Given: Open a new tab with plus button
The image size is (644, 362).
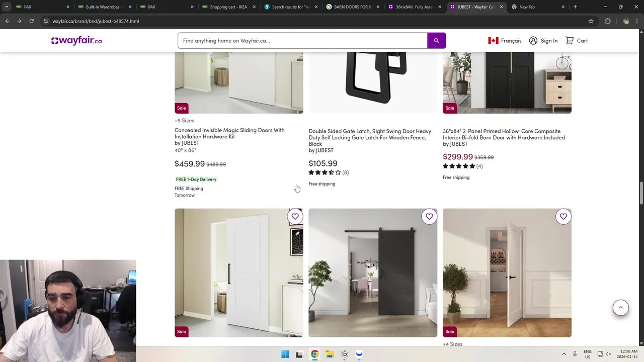Looking at the screenshot, I should [575, 7].
